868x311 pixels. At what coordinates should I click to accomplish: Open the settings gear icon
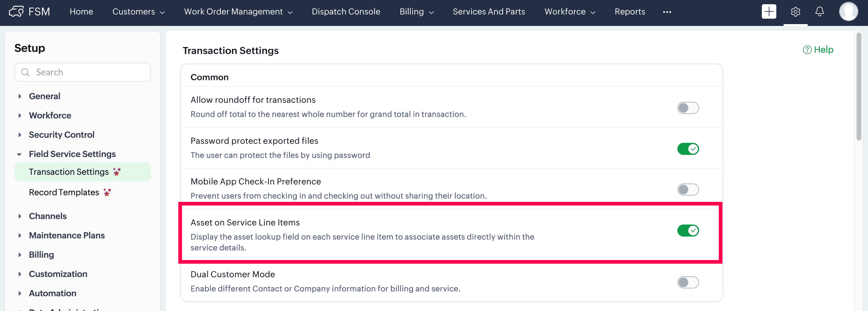click(795, 12)
